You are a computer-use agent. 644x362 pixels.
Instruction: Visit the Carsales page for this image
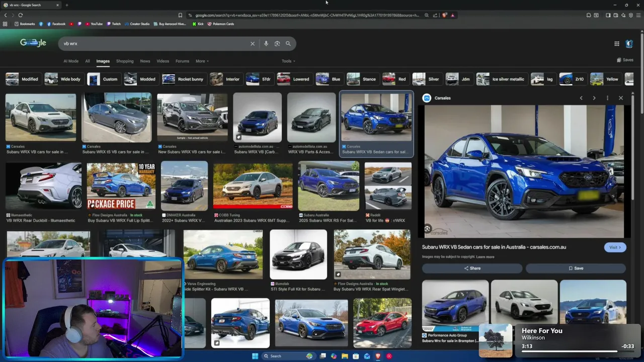(615, 247)
